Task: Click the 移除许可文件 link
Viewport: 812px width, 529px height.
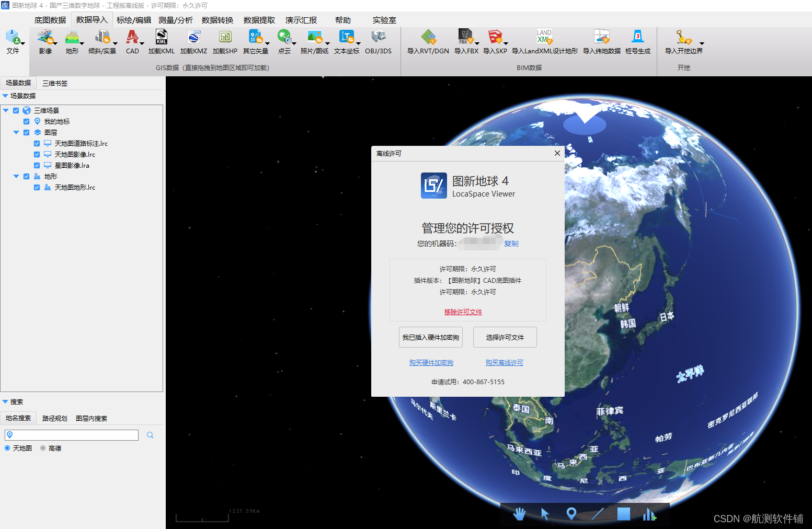Action: tap(463, 312)
